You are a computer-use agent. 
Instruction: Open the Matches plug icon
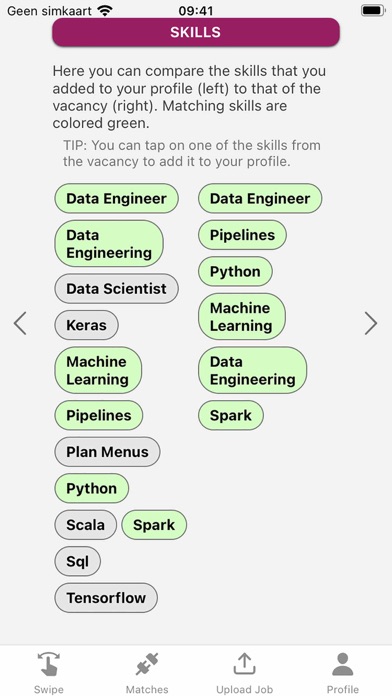147,664
